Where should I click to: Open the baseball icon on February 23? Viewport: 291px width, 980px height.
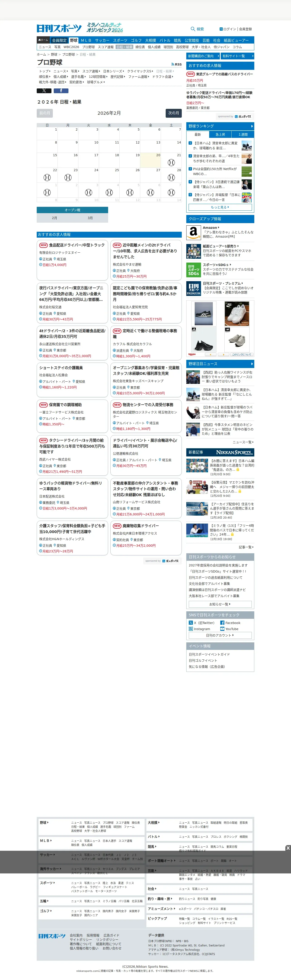click(68, 177)
